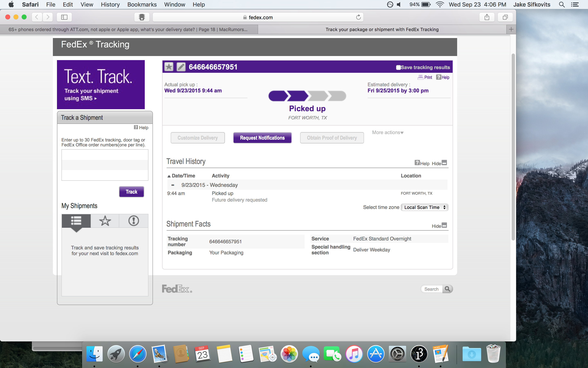Open Launchpad from the Dock
The width and height of the screenshot is (588, 368).
click(116, 354)
